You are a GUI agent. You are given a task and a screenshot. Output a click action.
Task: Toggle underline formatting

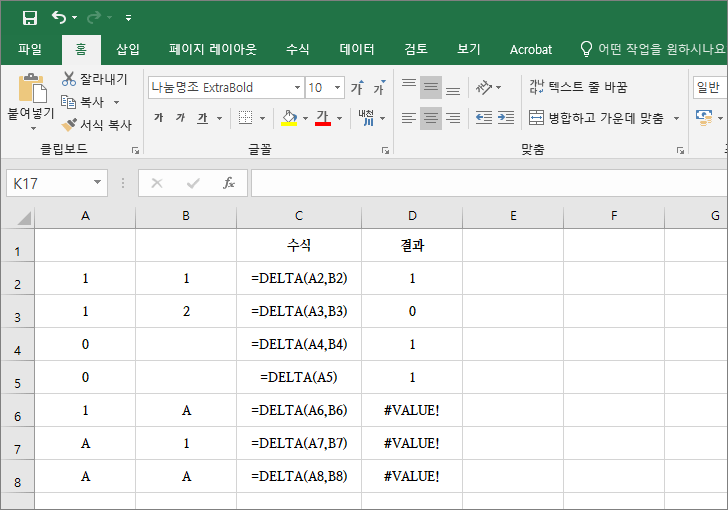[202, 118]
